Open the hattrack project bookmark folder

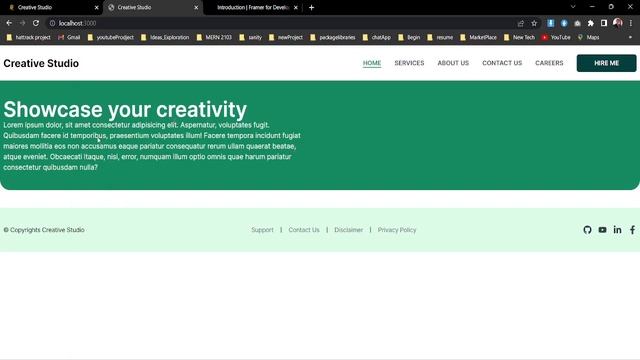pyautogui.click(x=29, y=37)
